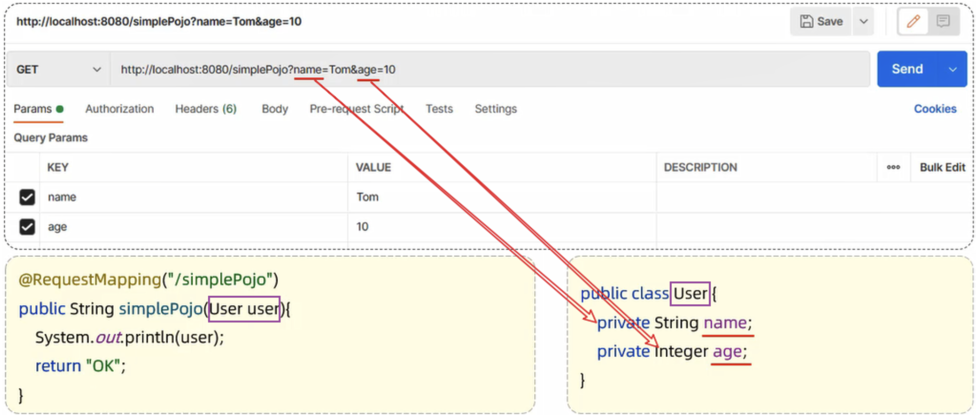The height and width of the screenshot is (415, 980).
Task: Click the age key cell
Action: (x=194, y=227)
